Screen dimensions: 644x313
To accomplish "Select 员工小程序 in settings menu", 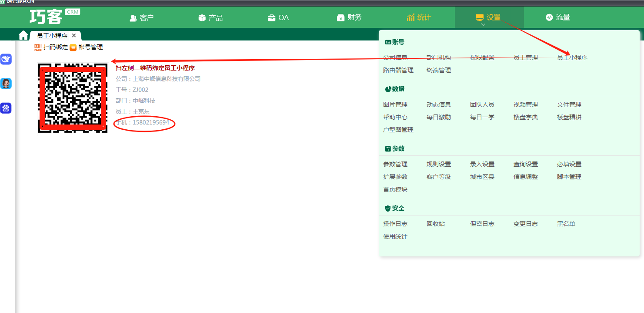I will pyautogui.click(x=572, y=57).
